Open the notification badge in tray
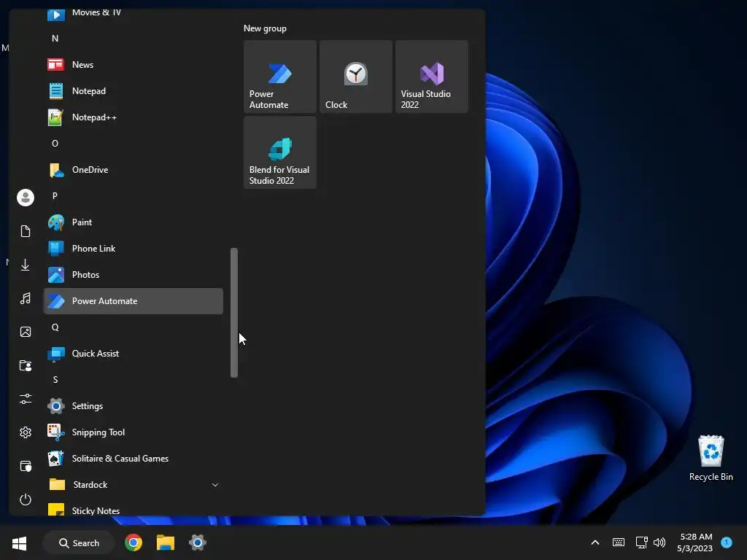The height and width of the screenshot is (560, 747). (727, 542)
